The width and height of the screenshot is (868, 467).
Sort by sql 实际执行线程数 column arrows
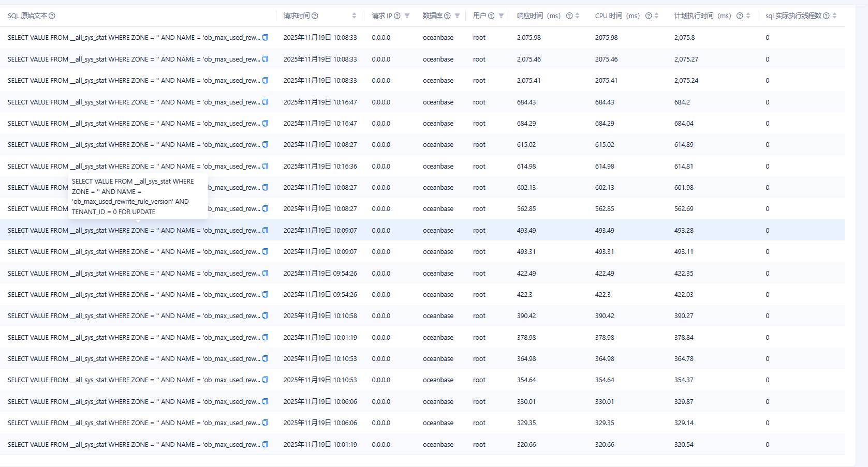(834, 16)
